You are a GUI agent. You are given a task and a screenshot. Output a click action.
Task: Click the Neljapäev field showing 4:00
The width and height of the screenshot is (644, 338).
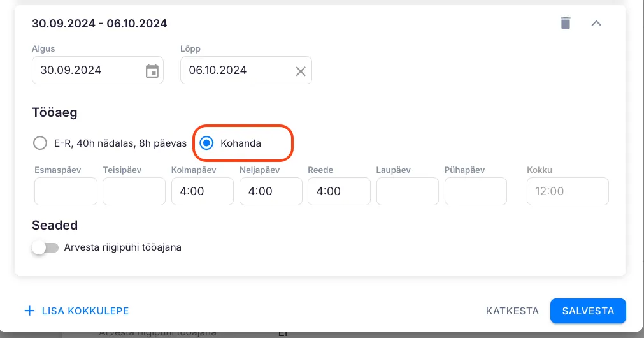pos(271,191)
